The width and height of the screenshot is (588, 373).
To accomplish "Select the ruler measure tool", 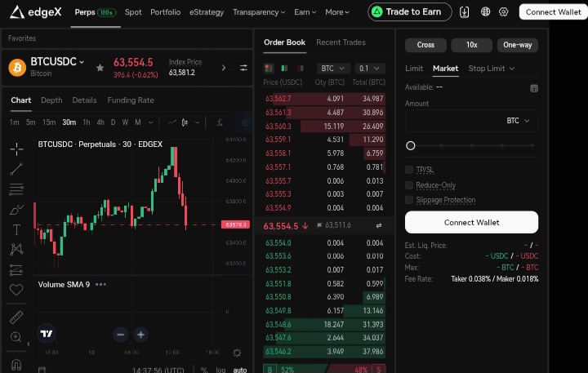I will (16, 317).
